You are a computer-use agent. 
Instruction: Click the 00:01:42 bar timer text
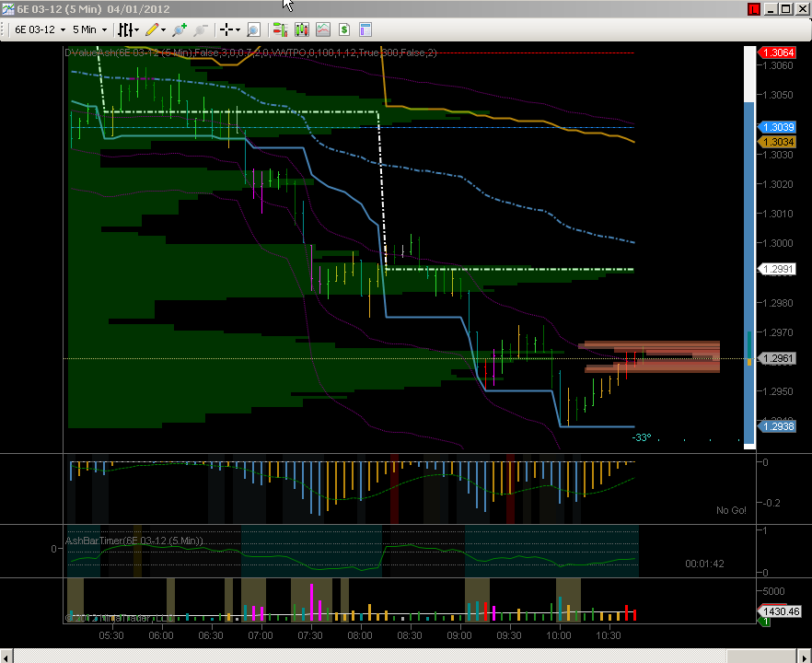click(704, 564)
